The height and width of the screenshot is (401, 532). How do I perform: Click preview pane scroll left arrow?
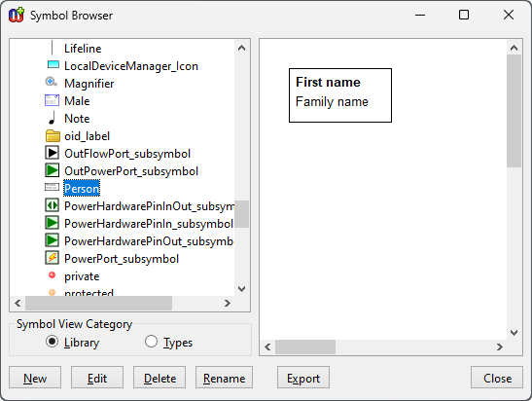[x=267, y=346]
